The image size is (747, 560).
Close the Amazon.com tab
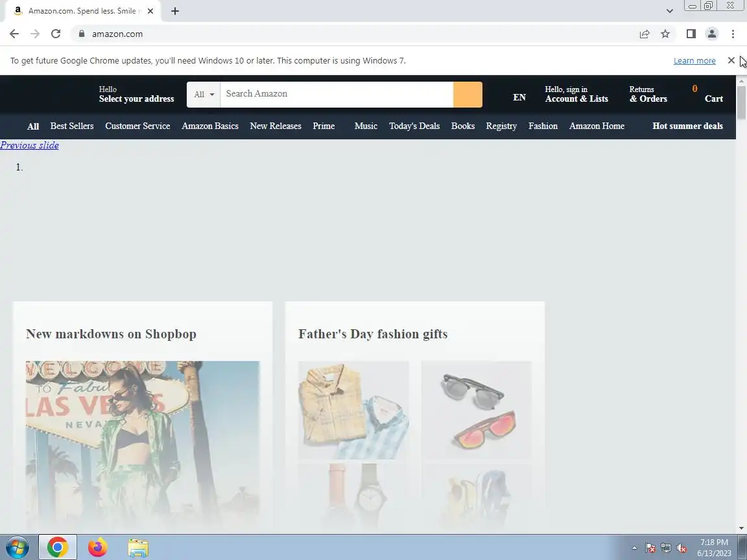(x=150, y=11)
